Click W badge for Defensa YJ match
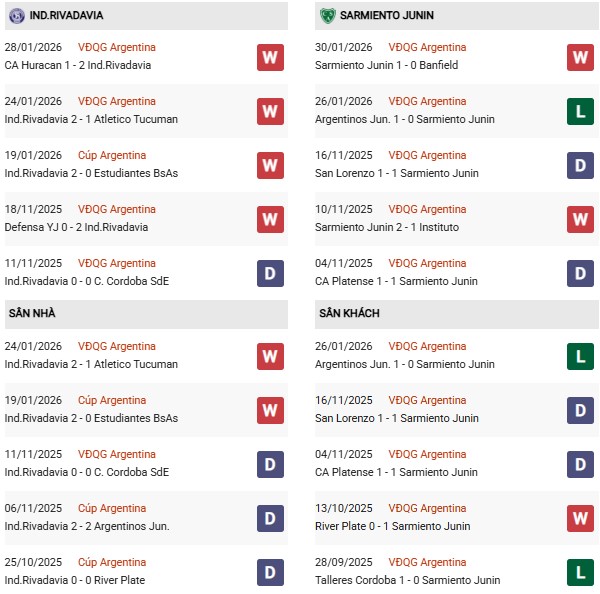Viewport: 600px width, 594px height. point(269,219)
